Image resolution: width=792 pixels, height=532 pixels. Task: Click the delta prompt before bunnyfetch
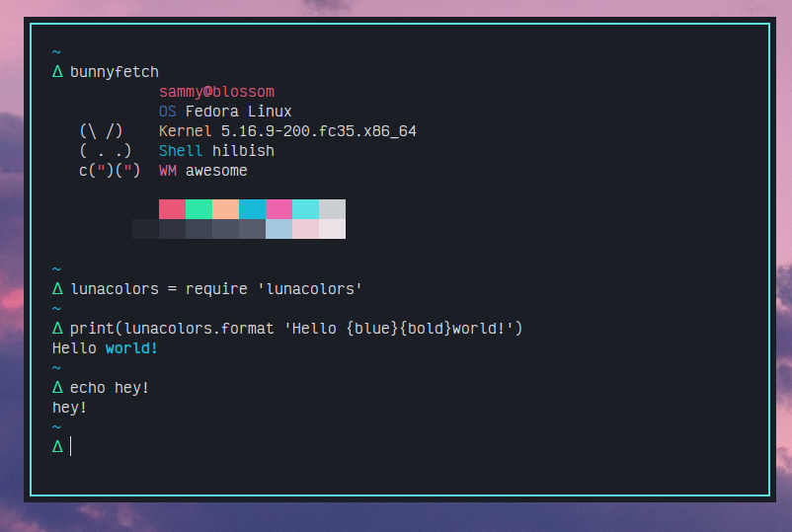(57, 72)
